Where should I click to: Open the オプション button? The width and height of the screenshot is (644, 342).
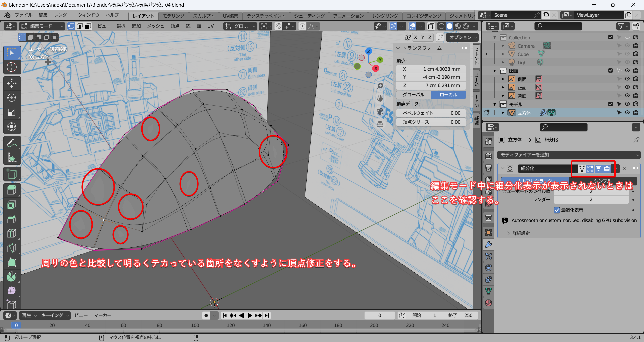click(462, 37)
